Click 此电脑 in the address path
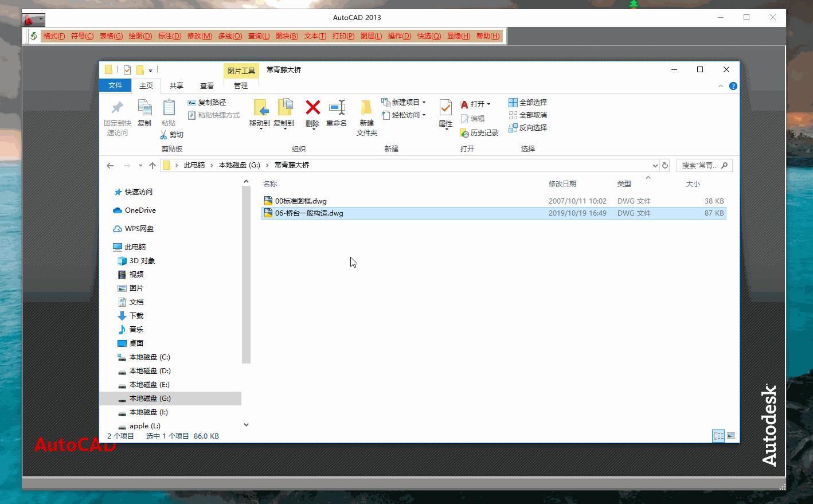Viewport: 813px width, 504px height. [194, 165]
